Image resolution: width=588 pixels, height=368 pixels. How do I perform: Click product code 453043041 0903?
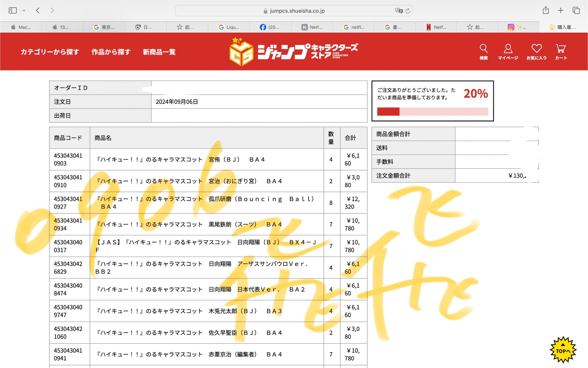(68, 159)
